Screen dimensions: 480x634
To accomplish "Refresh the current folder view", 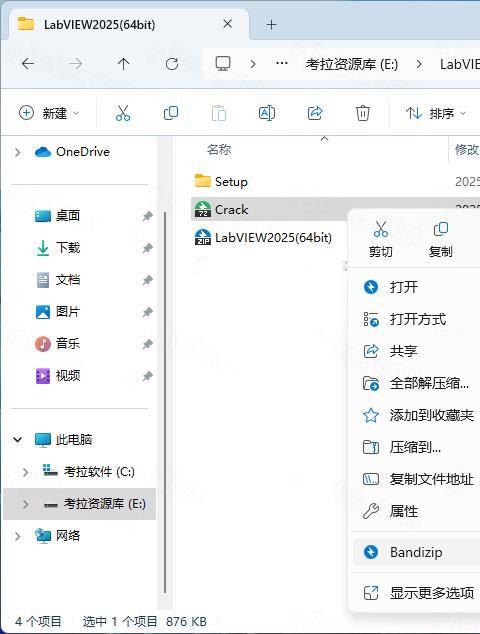I will 171,63.
